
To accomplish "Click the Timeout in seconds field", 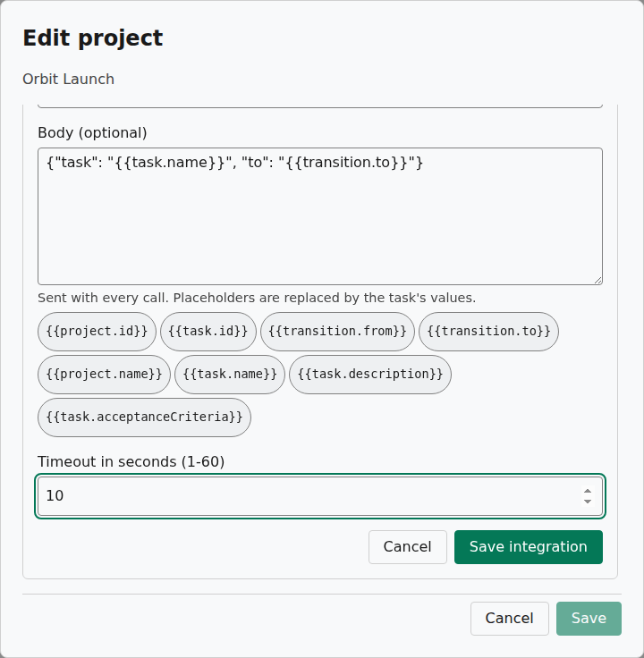I will tap(320, 495).
